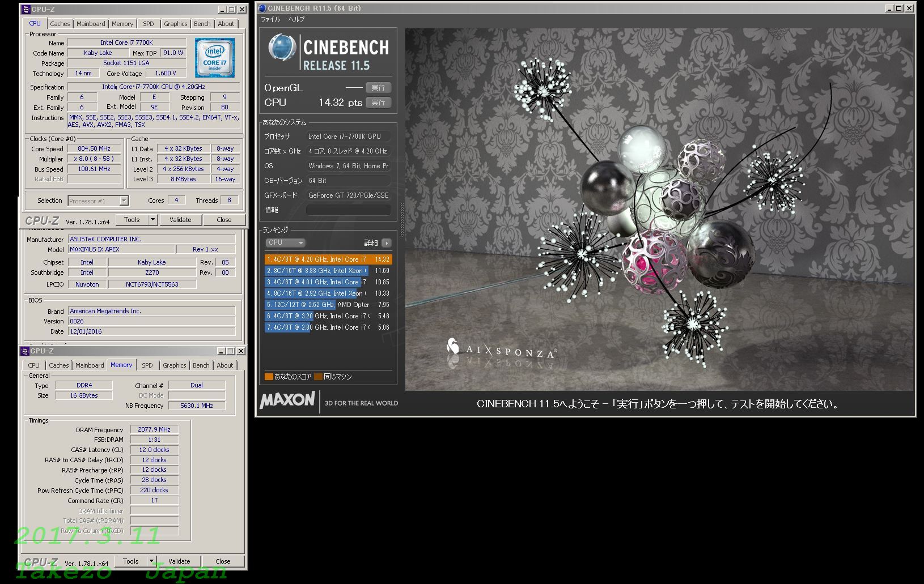Open SPD tab in bottom CPU-Z window

tap(147, 365)
